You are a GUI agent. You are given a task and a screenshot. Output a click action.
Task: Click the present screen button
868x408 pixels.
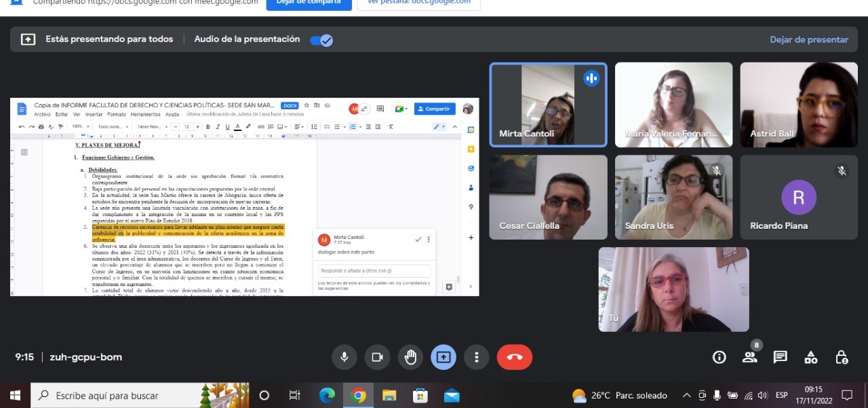[443, 357]
